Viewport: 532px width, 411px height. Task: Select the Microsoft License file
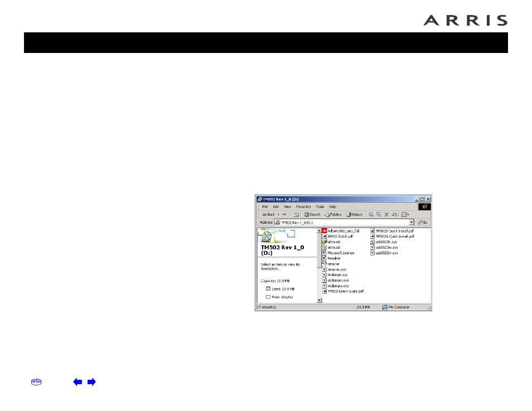338,253
